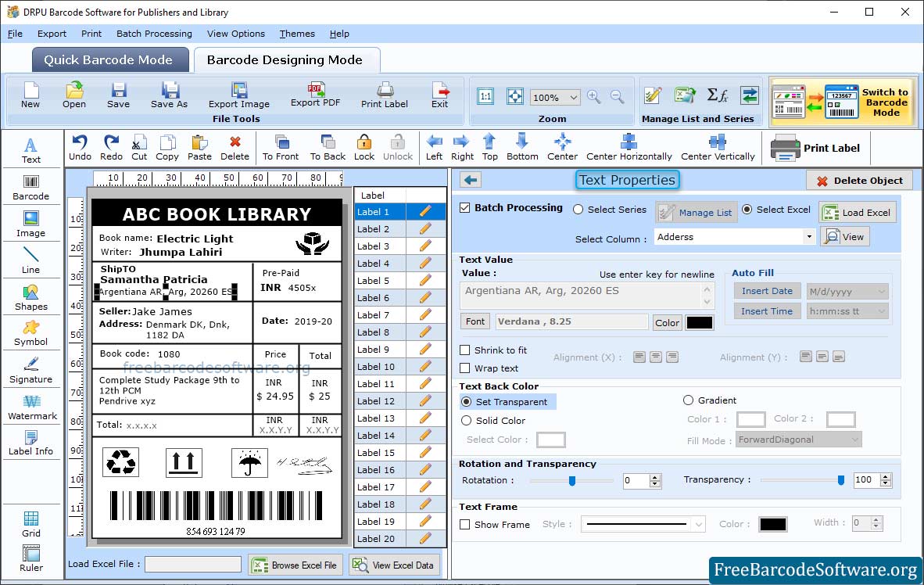The height and width of the screenshot is (585, 924).
Task: Enable Wrap text option
Action: tap(465, 368)
